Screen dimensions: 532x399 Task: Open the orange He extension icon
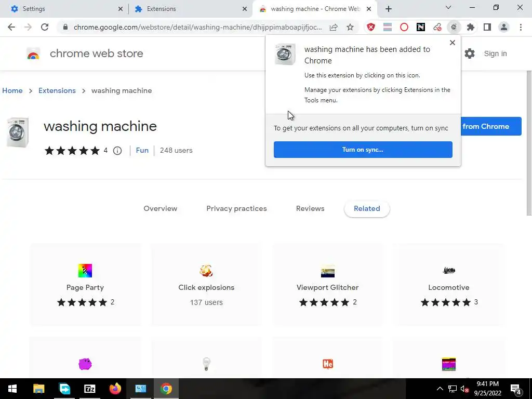(328, 364)
